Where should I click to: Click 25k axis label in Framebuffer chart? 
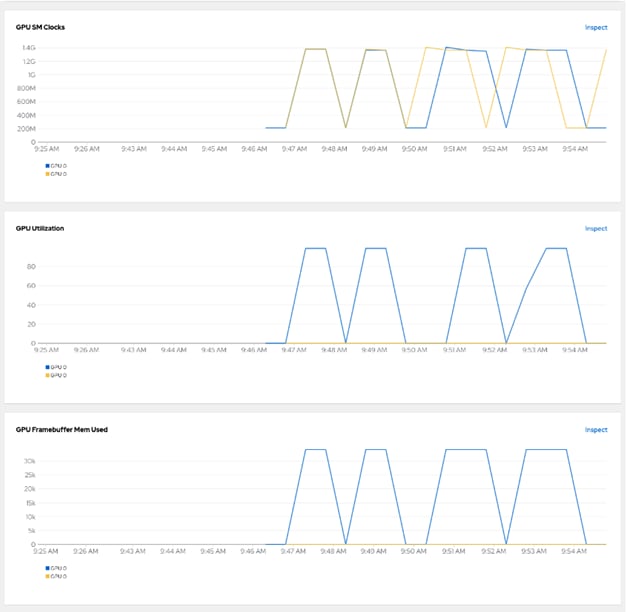pos(30,475)
